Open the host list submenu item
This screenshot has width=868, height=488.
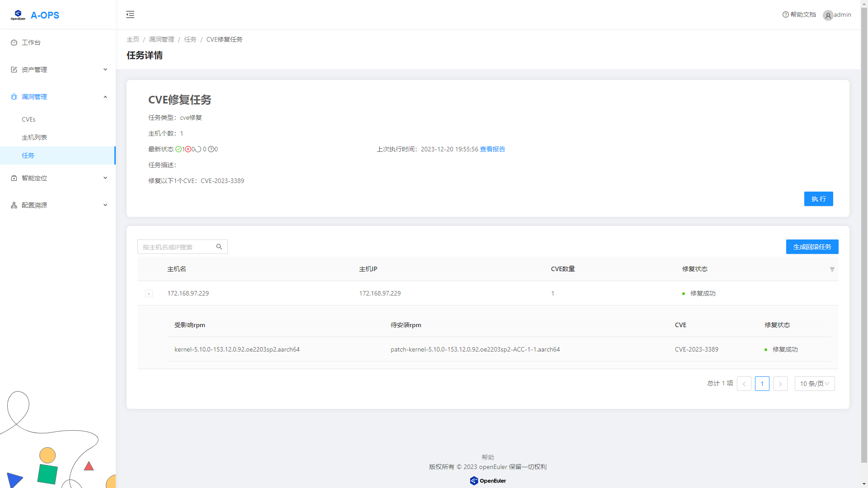(x=34, y=137)
